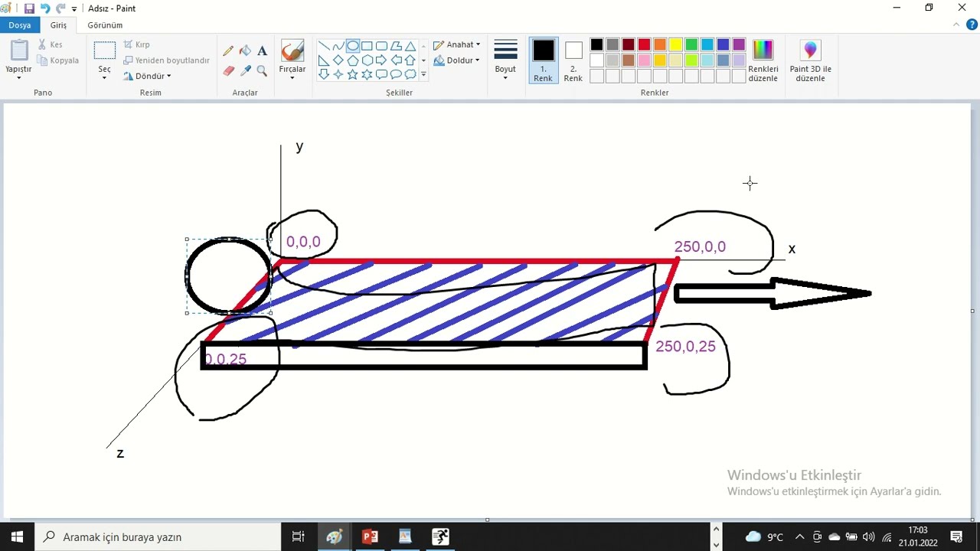
Task: Pick the purple color swatch
Action: coord(739,44)
